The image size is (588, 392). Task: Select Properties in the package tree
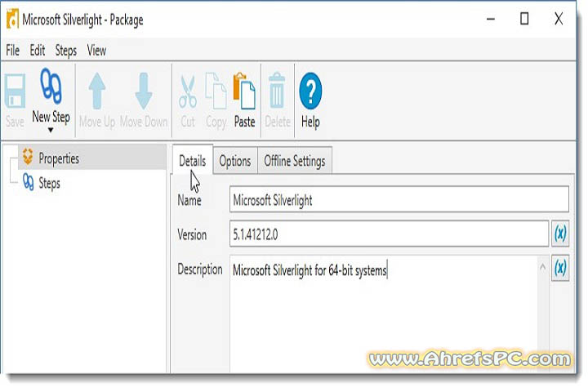point(92,158)
